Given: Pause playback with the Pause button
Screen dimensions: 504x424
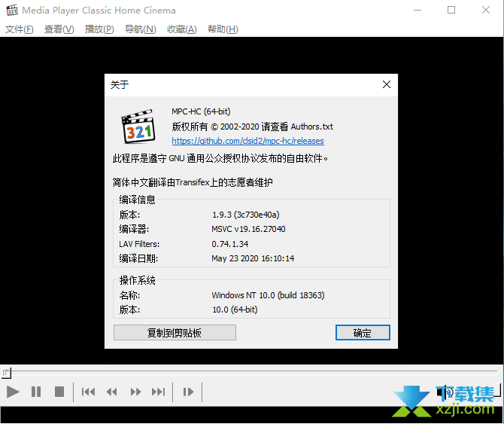Looking at the screenshot, I should [x=36, y=392].
